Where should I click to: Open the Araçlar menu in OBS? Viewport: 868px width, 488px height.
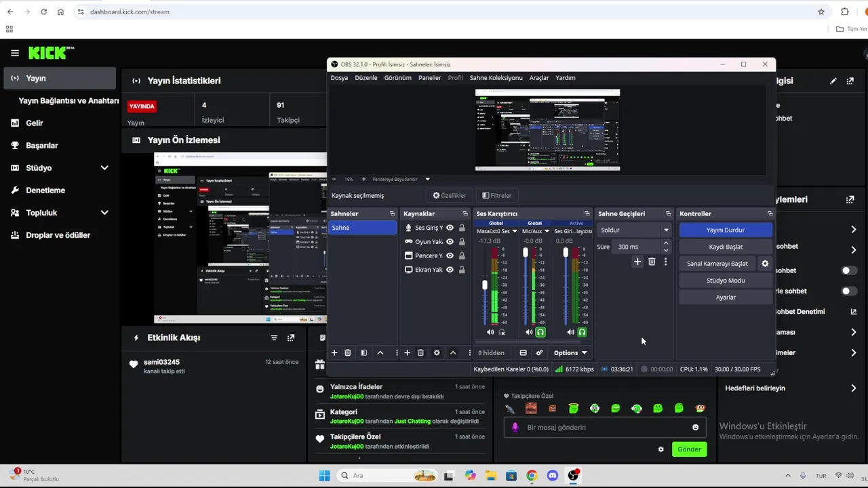click(x=539, y=78)
